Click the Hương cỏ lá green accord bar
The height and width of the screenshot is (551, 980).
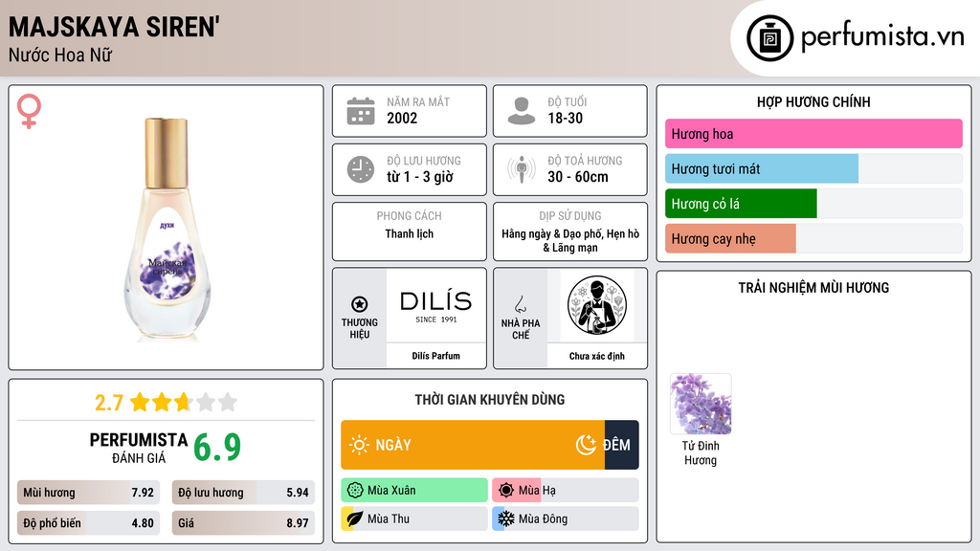(741, 204)
